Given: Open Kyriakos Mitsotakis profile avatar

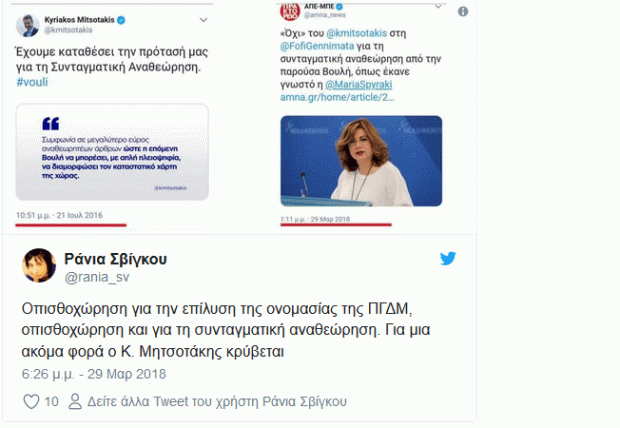Looking at the screenshot, I should 27,25.
